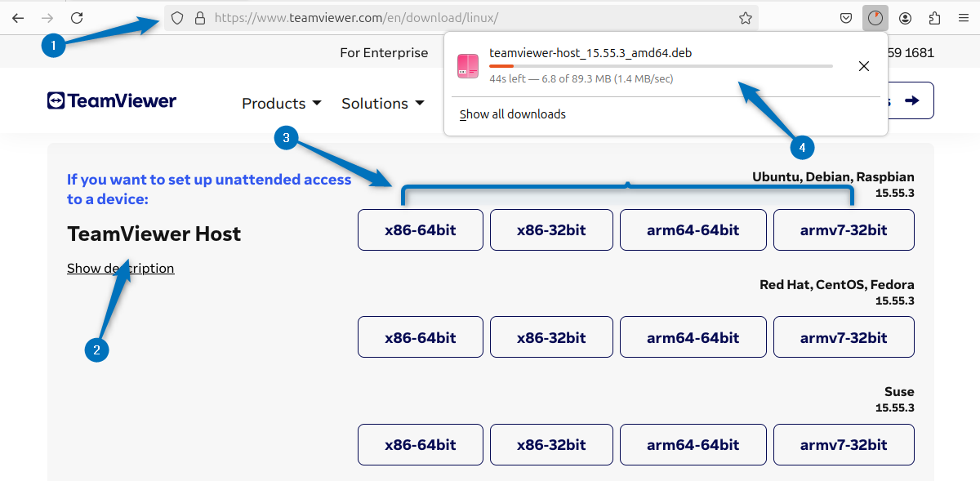Open the Solutions dropdown

click(382, 103)
